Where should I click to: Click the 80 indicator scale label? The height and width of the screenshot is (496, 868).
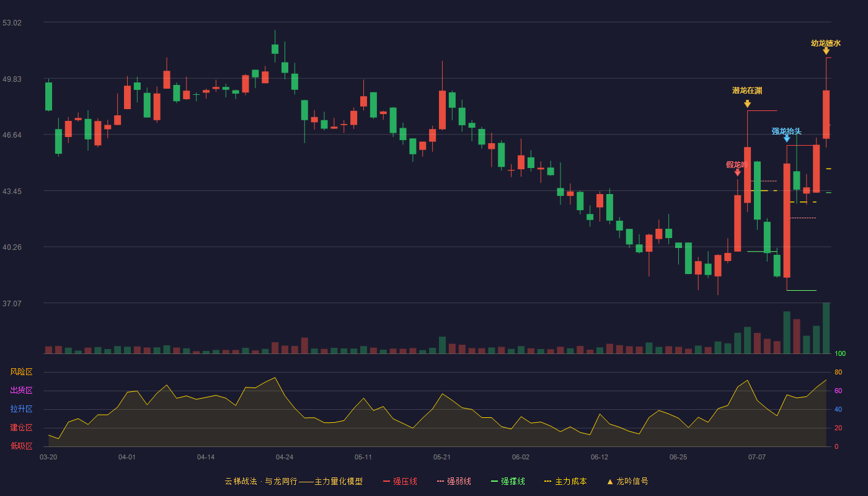point(838,372)
